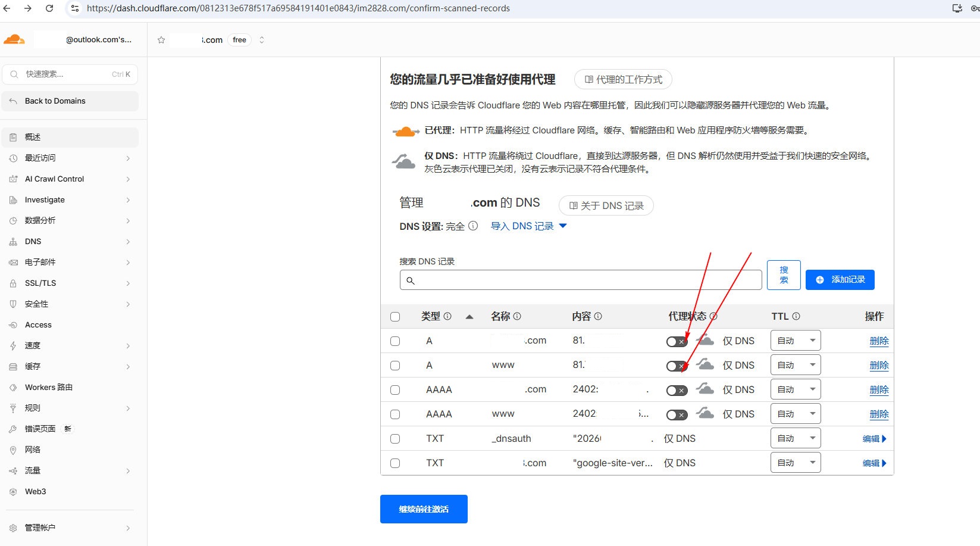
Task: Click the AI Crawl Control sidebar icon
Action: [13, 179]
